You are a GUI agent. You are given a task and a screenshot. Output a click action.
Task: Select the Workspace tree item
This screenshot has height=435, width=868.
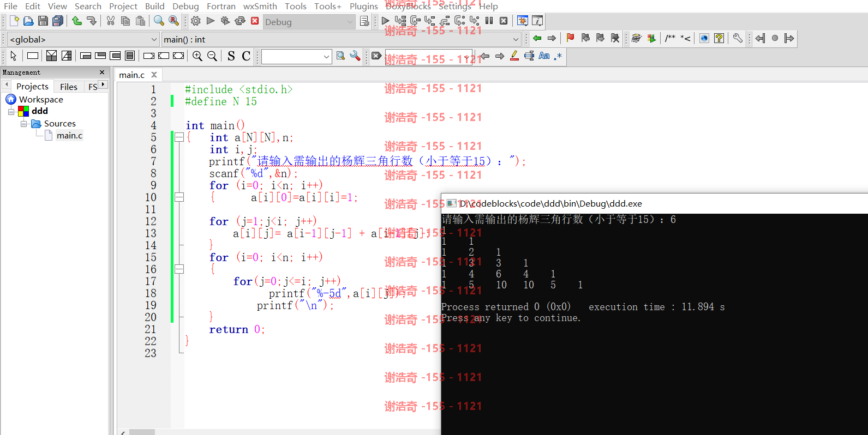tap(41, 99)
